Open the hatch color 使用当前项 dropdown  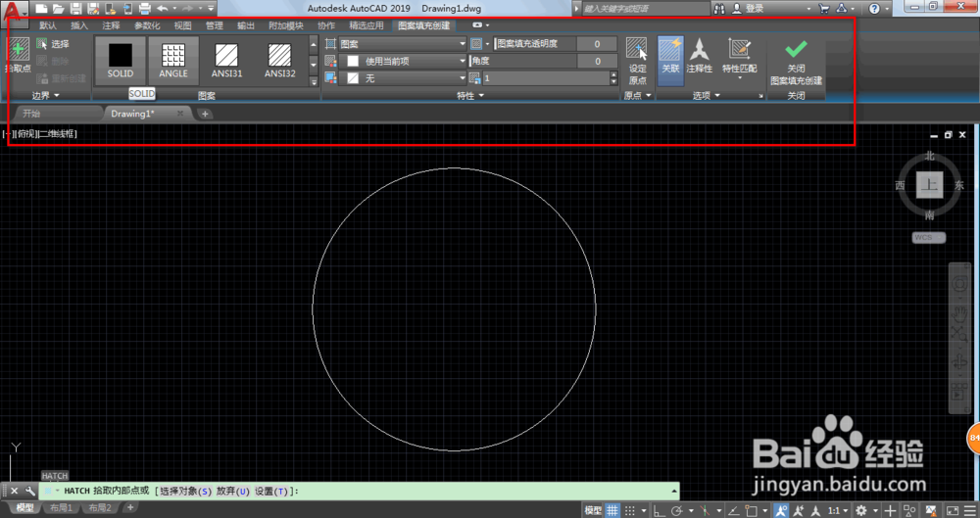pos(403,62)
